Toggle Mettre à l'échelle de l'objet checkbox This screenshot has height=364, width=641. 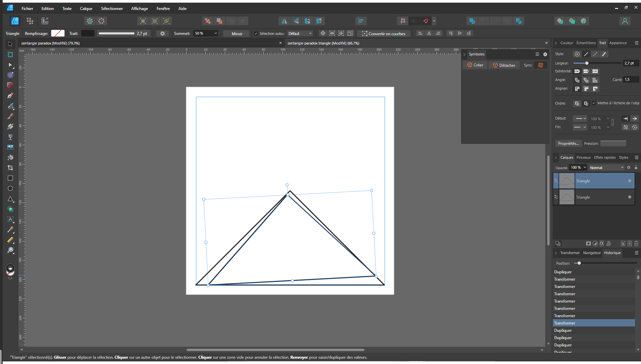click(594, 103)
